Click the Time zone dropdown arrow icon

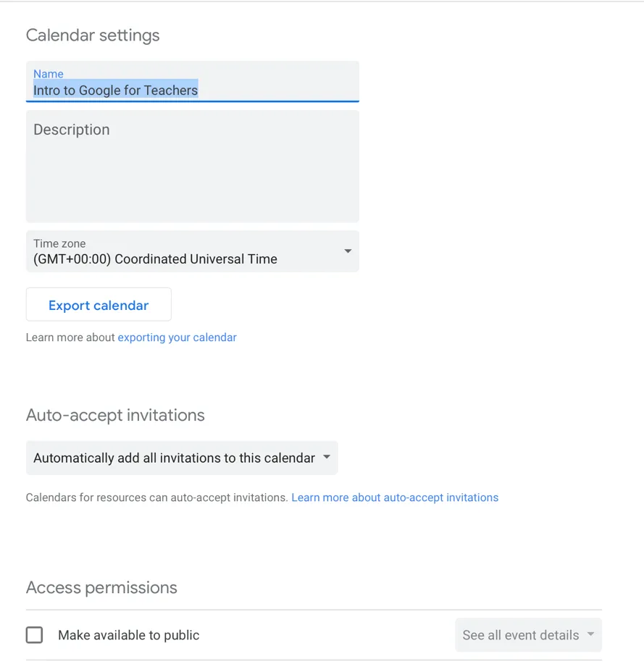(348, 251)
